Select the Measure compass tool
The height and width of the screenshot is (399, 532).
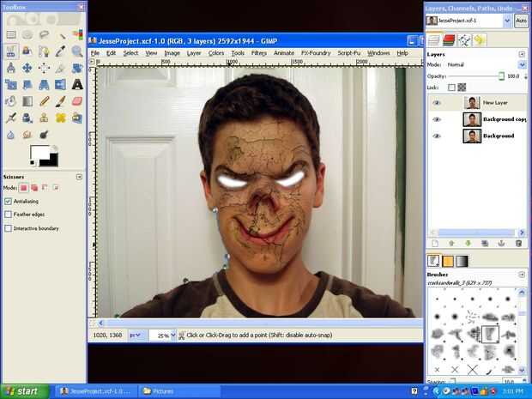11,68
